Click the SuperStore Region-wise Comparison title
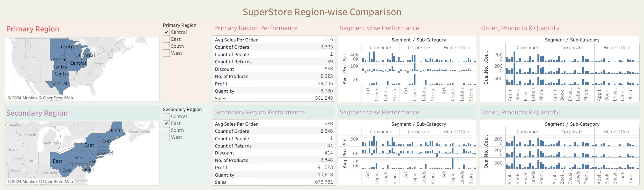 point(322,12)
